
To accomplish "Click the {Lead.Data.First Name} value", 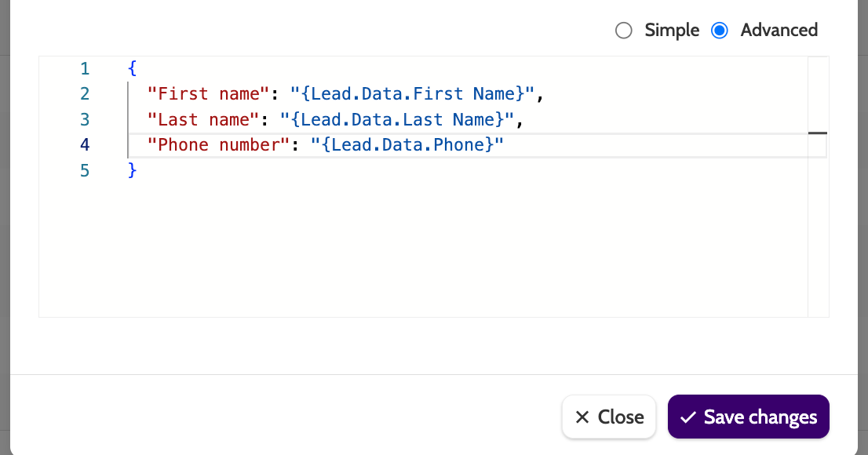I will click(x=412, y=94).
